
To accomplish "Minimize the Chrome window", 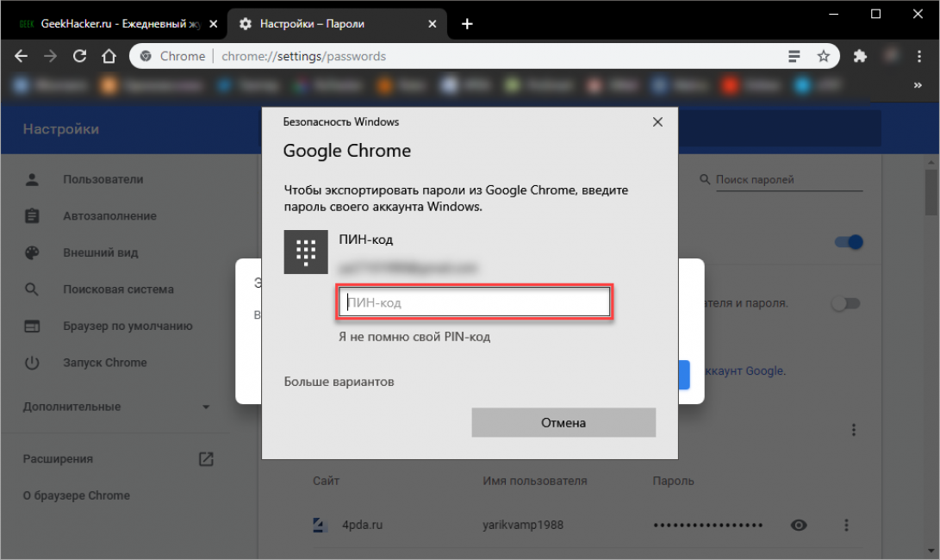I will click(x=833, y=15).
